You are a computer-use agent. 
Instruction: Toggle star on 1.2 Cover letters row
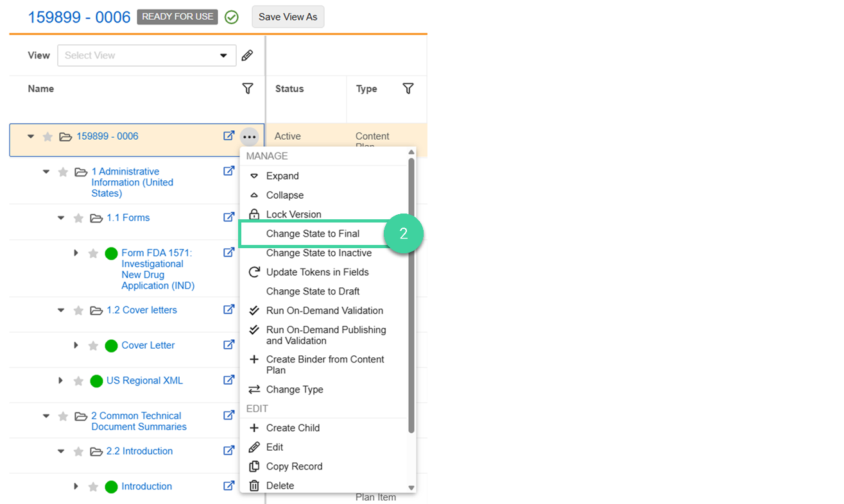(x=78, y=310)
